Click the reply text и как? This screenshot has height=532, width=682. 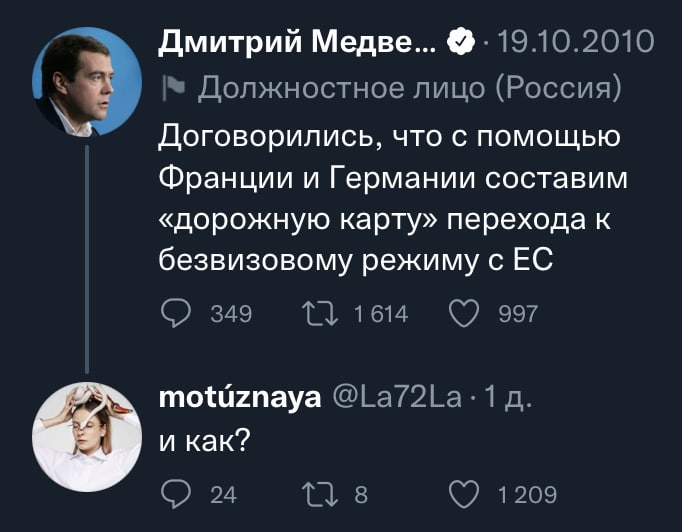(x=204, y=441)
